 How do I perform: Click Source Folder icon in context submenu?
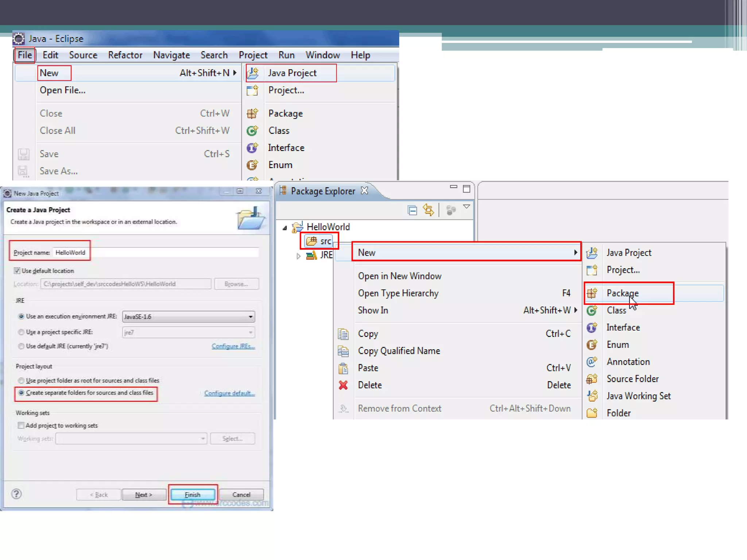click(x=592, y=379)
